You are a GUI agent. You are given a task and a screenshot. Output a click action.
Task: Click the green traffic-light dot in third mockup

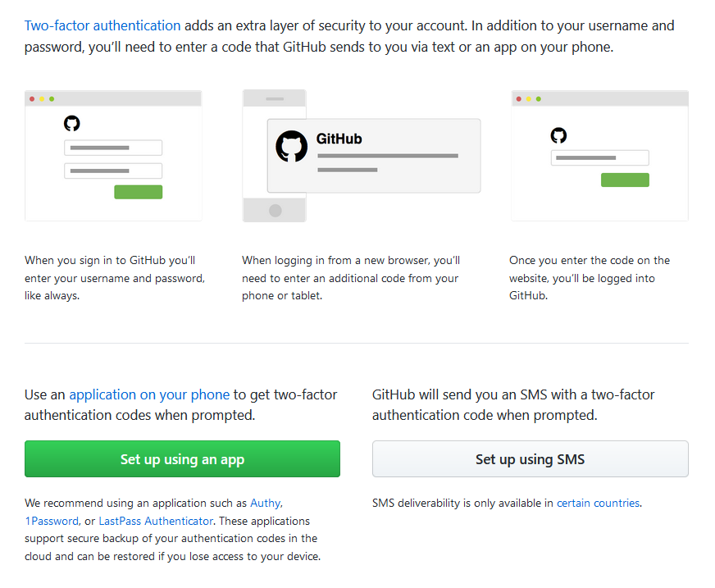click(540, 98)
